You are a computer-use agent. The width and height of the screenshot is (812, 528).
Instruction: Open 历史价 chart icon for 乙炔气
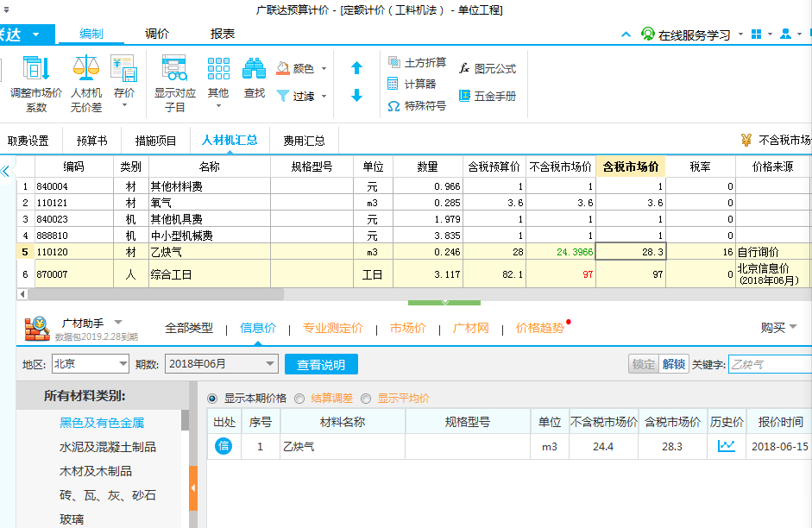[726, 446]
